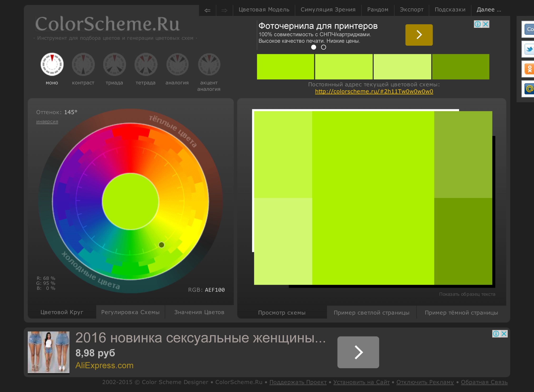Share via the Twitter bird icon
The width and height of the screenshot is (534, 392).
[x=529, y=49]
